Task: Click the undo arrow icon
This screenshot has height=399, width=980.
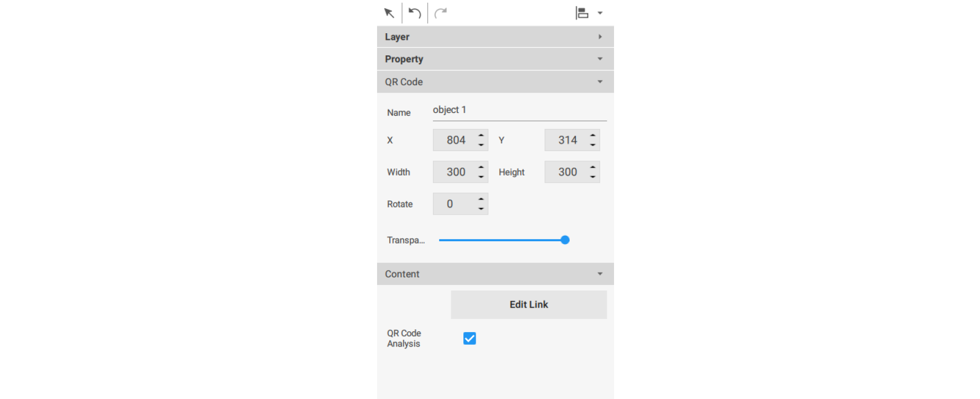Action: [415, 13]
